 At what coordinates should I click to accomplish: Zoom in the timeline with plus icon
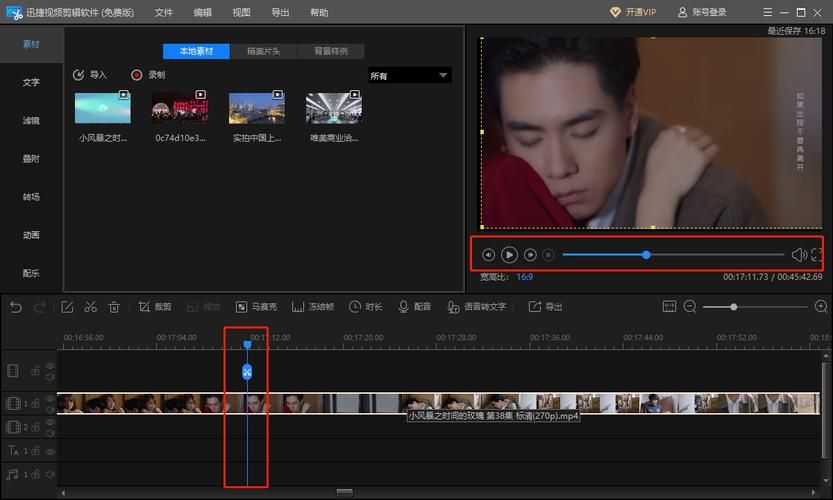821,307
